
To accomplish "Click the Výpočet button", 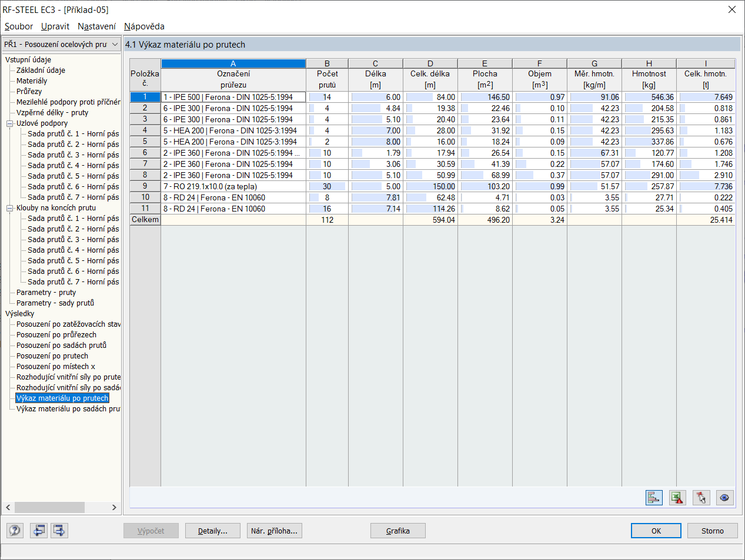I will (151, 531).
